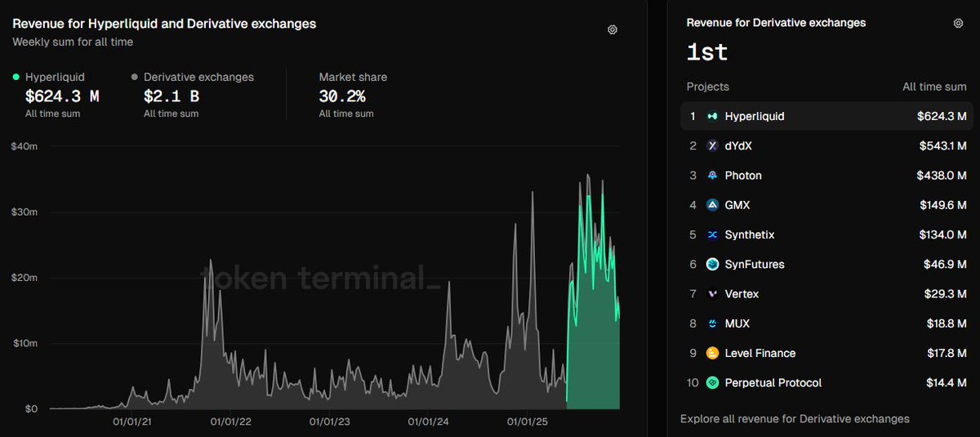Sort by the All time sum column header
The height and width of the screenshot is (437, 980).
pos(934,87)
